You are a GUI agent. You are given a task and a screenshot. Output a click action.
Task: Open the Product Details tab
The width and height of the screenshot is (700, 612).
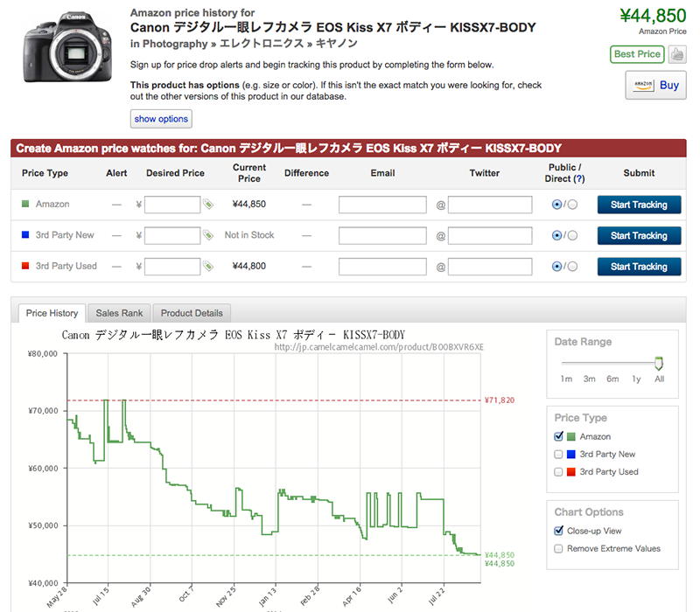coord(192,313)
